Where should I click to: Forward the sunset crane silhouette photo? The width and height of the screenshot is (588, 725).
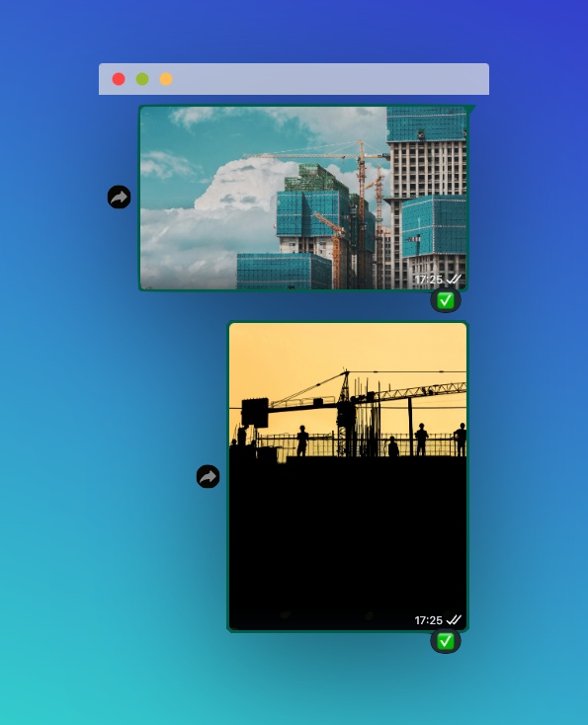[209, 476]
